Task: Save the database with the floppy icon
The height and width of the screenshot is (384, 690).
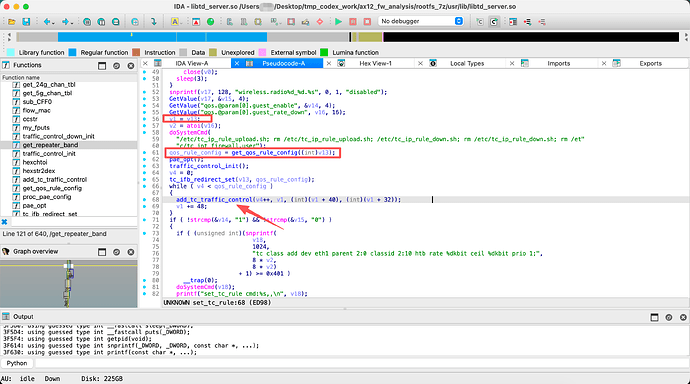Action: (x=26, y=22)
